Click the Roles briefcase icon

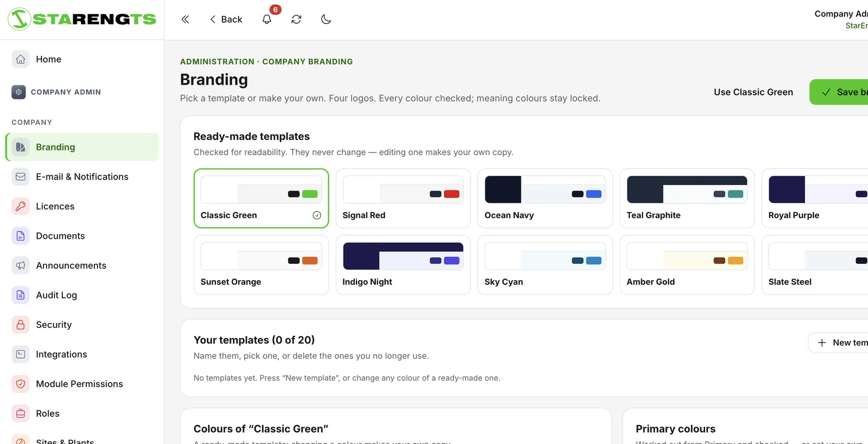click(21, 414)
